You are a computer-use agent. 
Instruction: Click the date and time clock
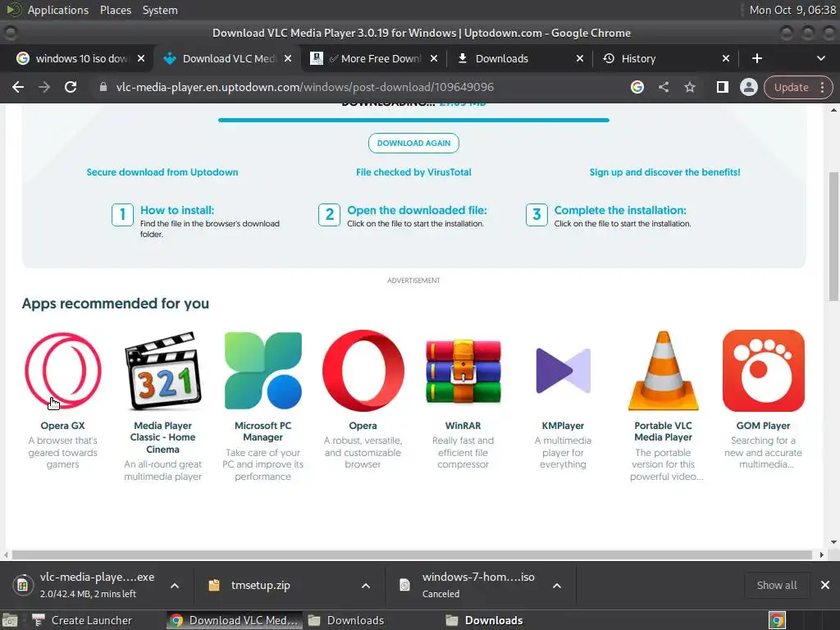(792, 10)
